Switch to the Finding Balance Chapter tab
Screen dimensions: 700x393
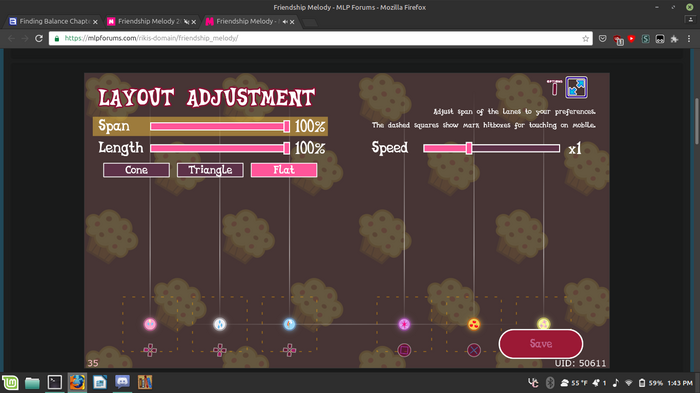click(54, 21)
